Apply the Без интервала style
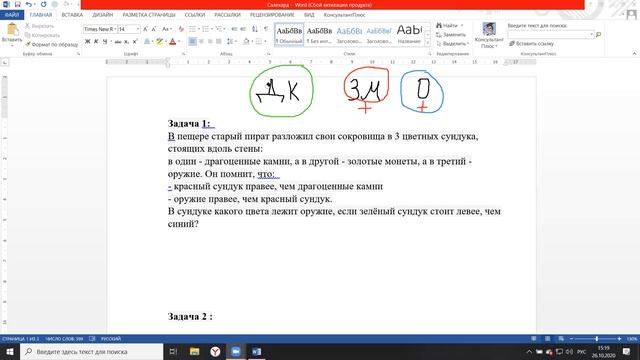This screenshot has width=640, height=360. tap(319, 35)
